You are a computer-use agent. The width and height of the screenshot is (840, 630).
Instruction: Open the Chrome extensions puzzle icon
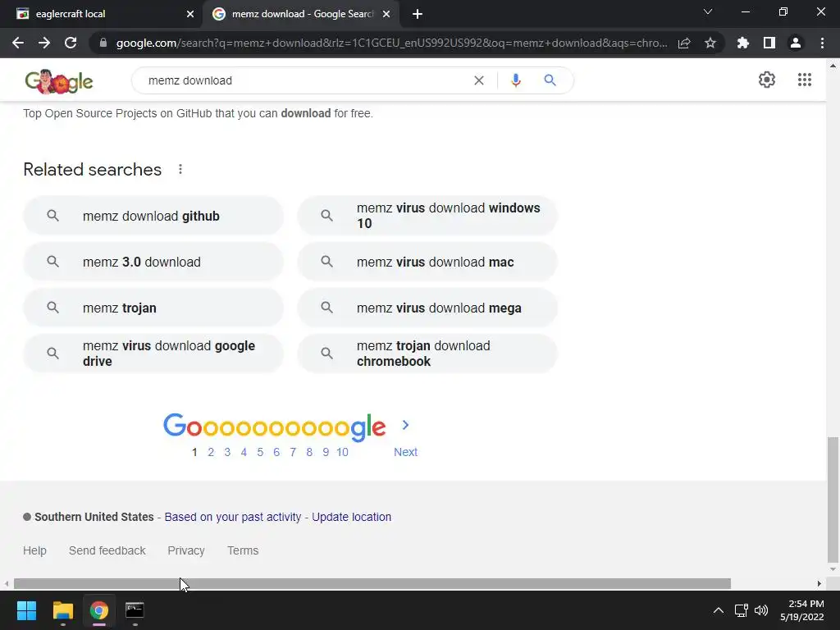coord(743,43)
